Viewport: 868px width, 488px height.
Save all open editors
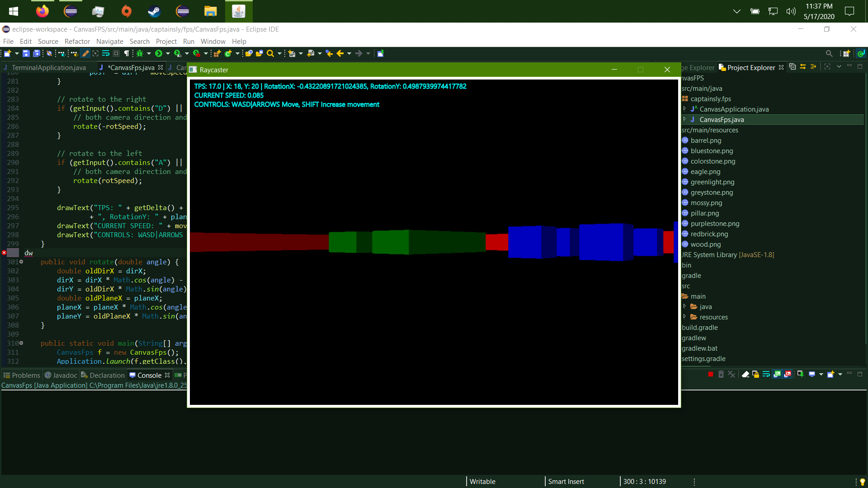tap(37, 53)
